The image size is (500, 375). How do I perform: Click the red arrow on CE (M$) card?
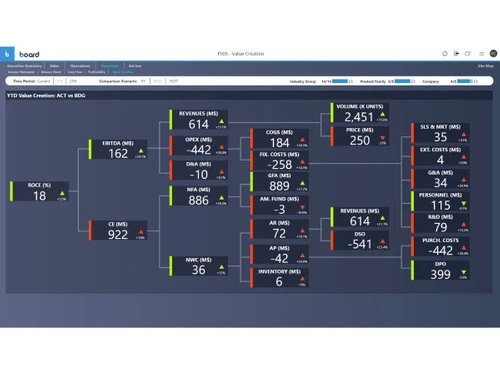(x=141, y=232)
